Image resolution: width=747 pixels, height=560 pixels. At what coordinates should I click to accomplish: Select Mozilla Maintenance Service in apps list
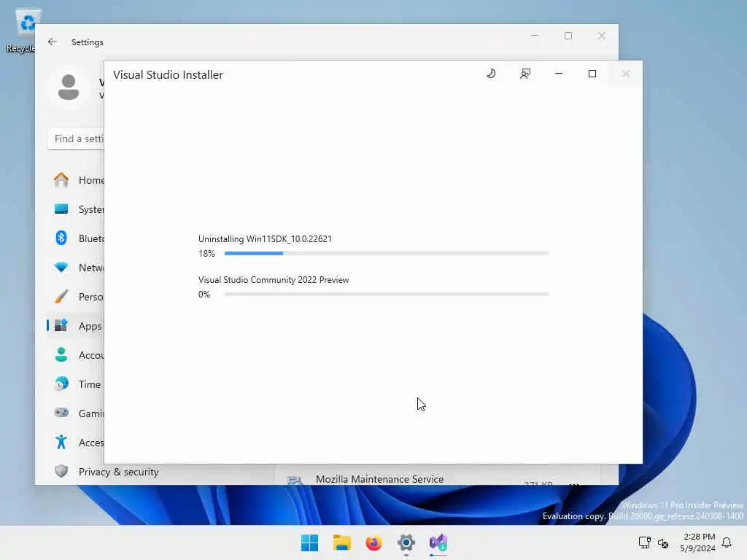tap(379, 479)
